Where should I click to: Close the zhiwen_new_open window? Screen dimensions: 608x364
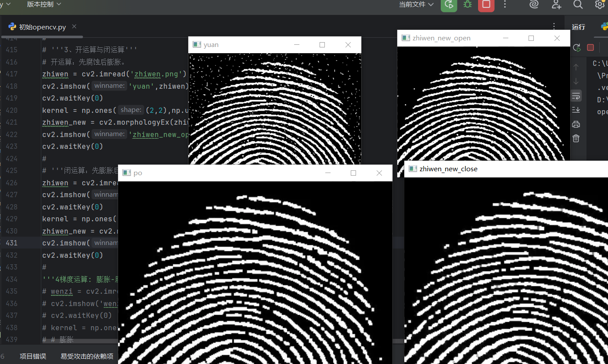[x=557, y=38]
